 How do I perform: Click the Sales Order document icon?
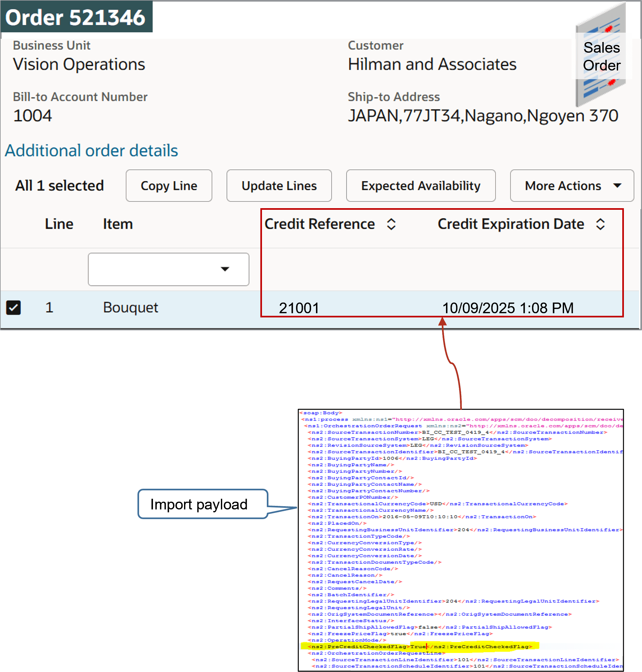pyautogui.click(x=601, y=56)
